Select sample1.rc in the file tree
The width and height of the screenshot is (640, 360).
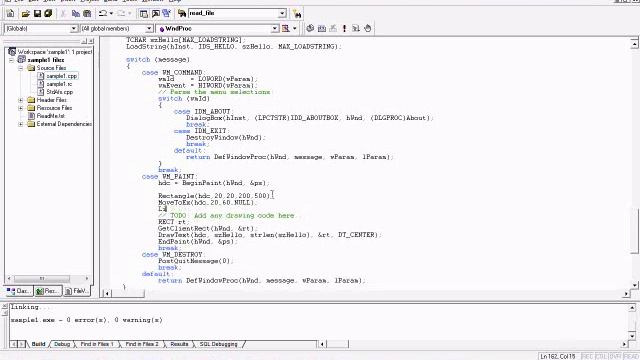[59, 84]
